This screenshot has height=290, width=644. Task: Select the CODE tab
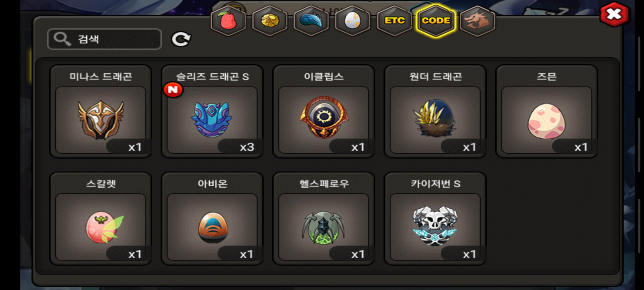(436, 21)
